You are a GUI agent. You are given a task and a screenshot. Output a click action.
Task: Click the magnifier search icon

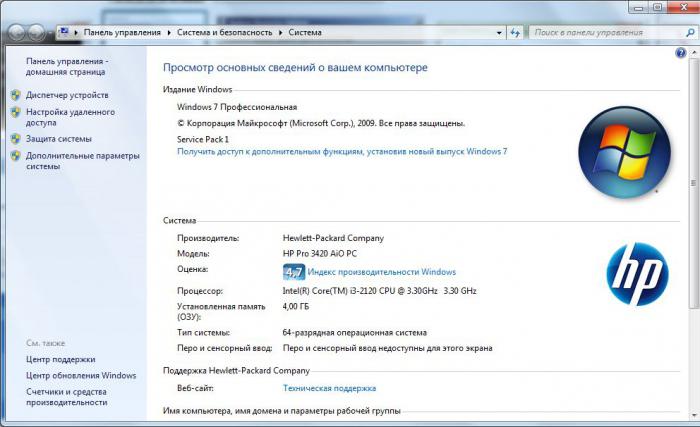[x=690, y=32]
